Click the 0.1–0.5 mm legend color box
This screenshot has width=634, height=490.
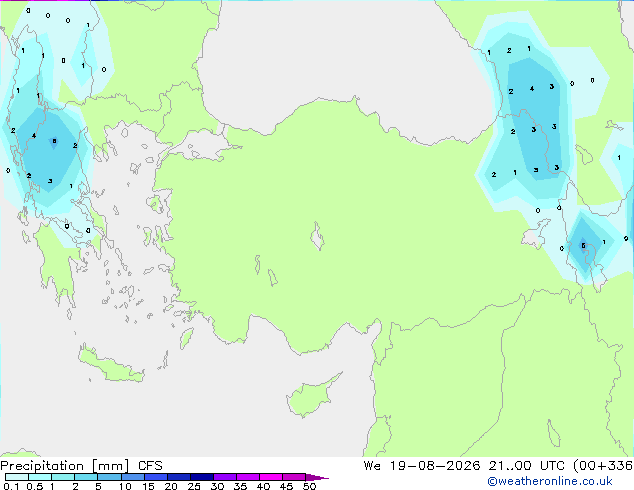point(17,477)
